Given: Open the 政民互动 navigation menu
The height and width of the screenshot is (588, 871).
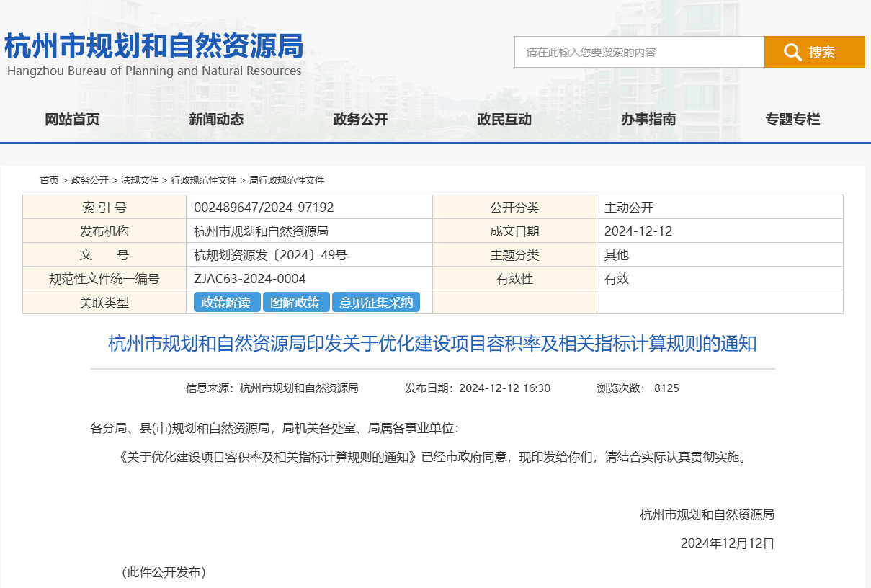Looking at the screenshot, I should pos(504,120).
